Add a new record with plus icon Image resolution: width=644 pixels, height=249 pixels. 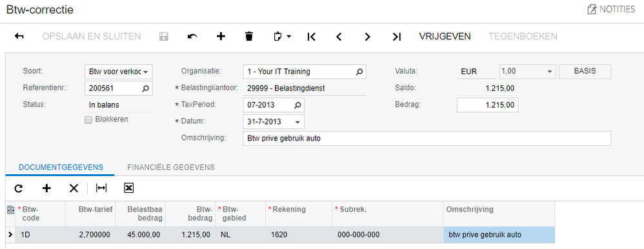[221, 37]
